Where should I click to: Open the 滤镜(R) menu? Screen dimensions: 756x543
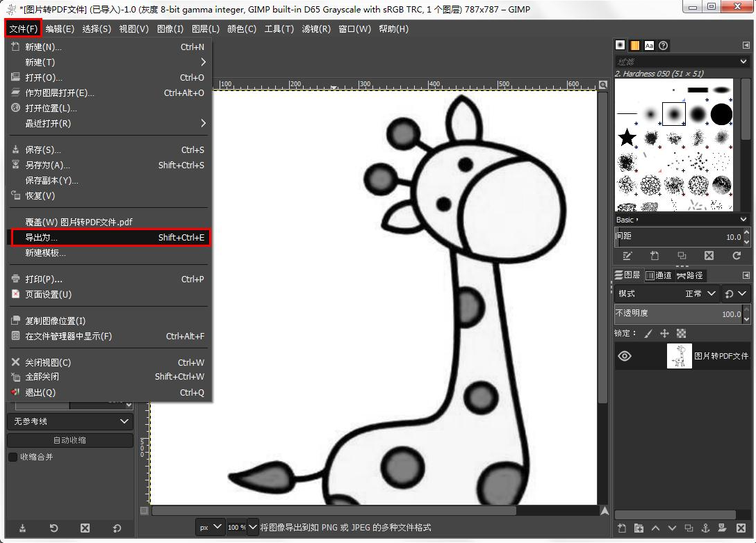click(316, 29)
